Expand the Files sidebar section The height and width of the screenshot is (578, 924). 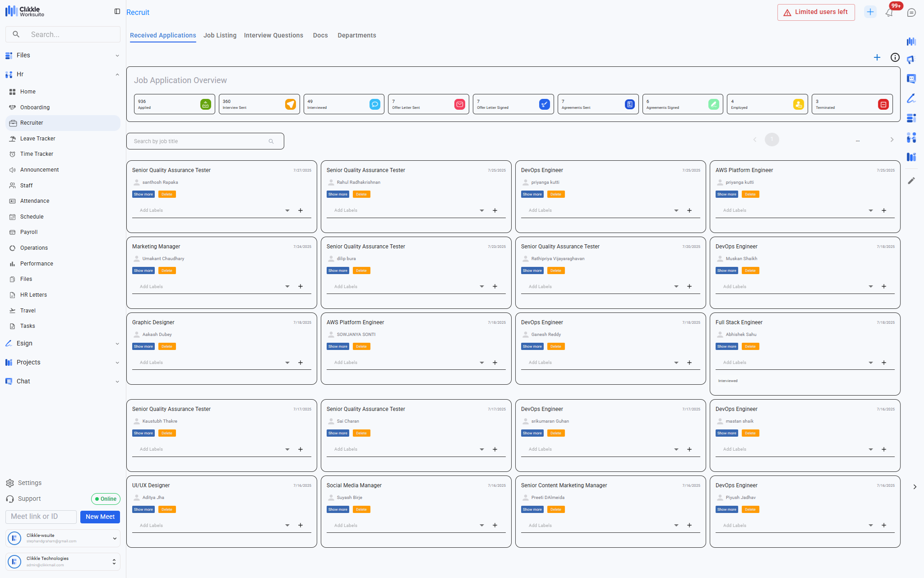tap(117, 56)
